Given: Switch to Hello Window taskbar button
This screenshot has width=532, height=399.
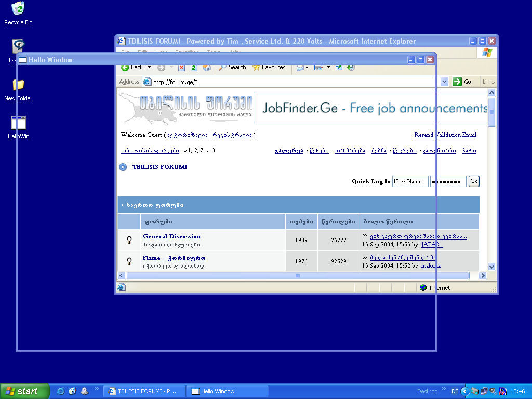Looking at the screenshot, I should point(228,391).
